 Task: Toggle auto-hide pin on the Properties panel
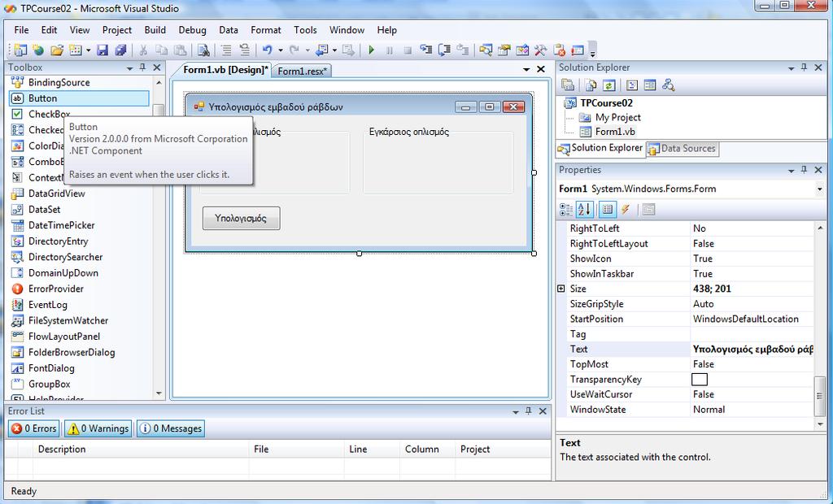(x=804, y=170)
